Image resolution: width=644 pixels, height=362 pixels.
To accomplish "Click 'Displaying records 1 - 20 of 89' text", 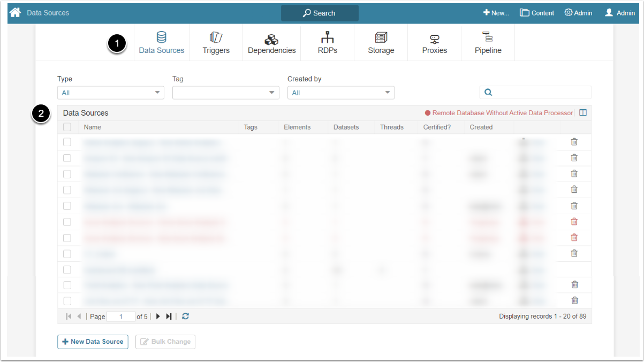I will tap(543, 316).
